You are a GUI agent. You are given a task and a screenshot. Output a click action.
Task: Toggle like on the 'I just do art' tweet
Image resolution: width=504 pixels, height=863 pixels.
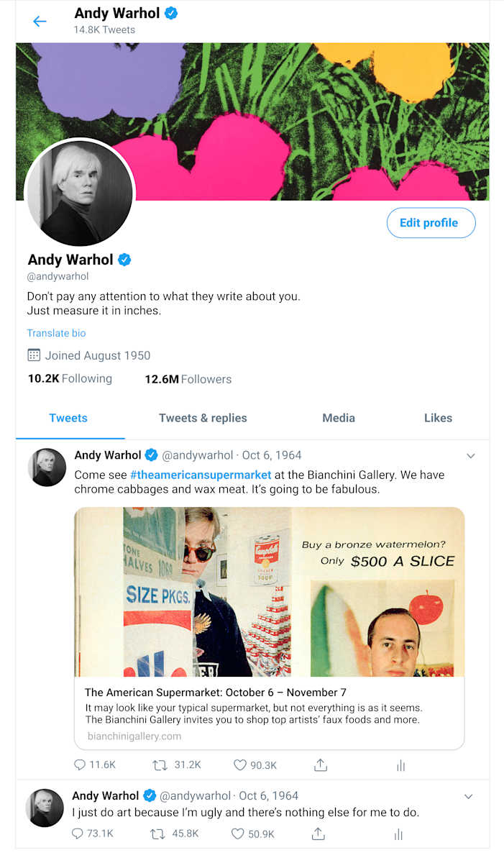coord(237,834)
